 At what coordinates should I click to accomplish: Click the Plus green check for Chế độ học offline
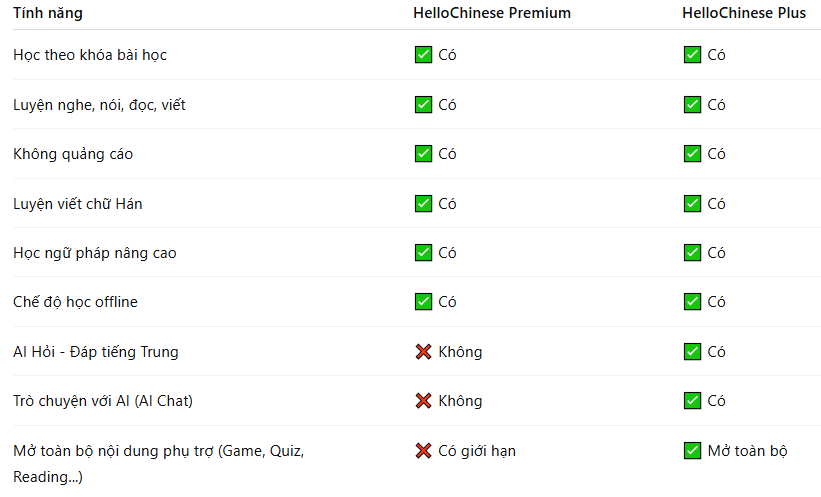pyautogui.click(x=692, y=302)
